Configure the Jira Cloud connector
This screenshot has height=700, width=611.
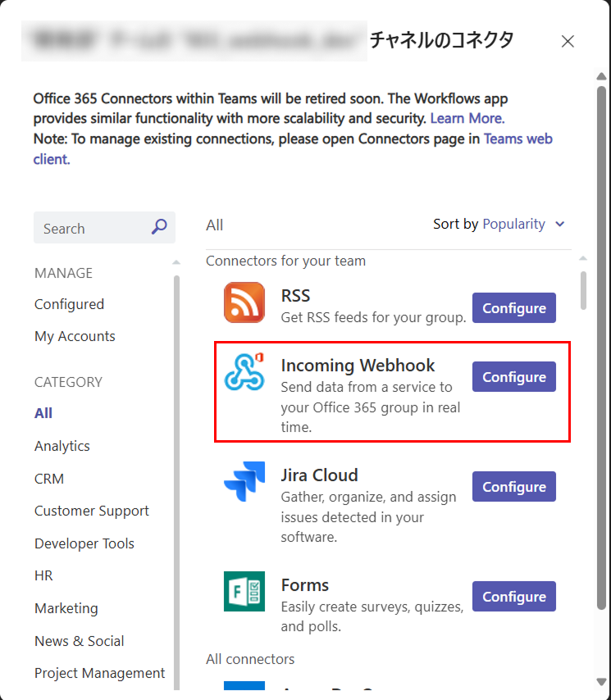(x=513, y=487)
